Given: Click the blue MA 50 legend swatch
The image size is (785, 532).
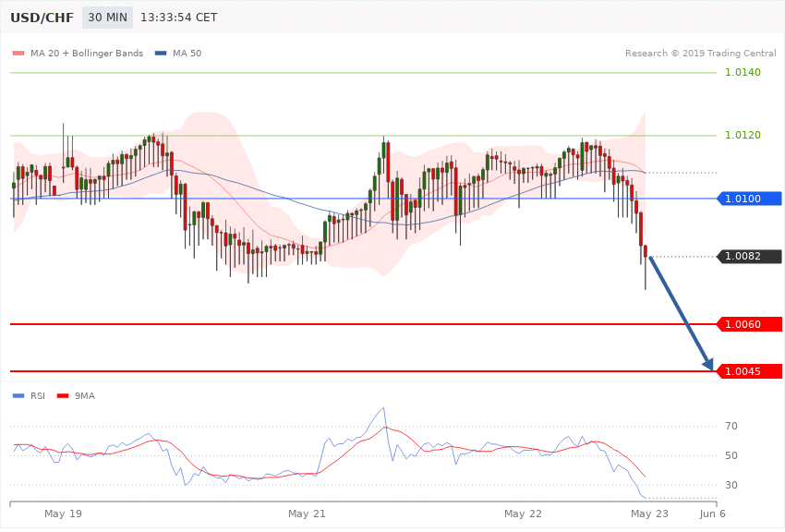Looking at the screenshot, I should [161, 53].
